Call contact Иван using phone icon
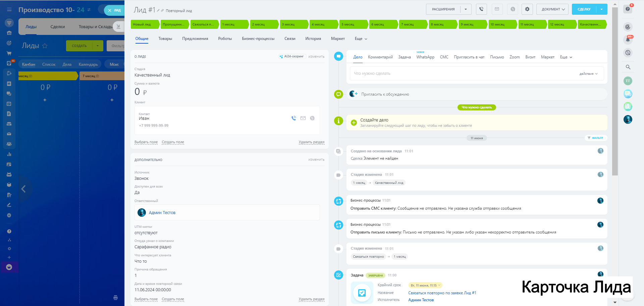644x306 pixels. (294, 118)
